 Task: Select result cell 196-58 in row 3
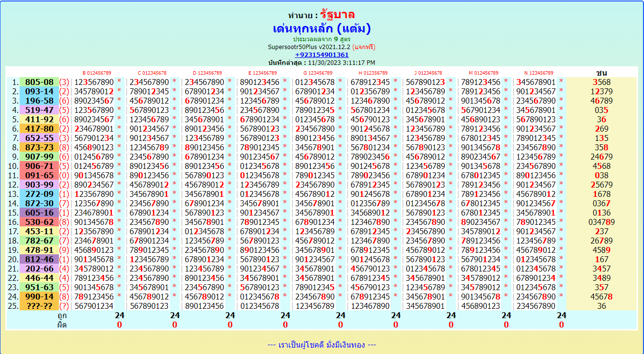point(39,101)
